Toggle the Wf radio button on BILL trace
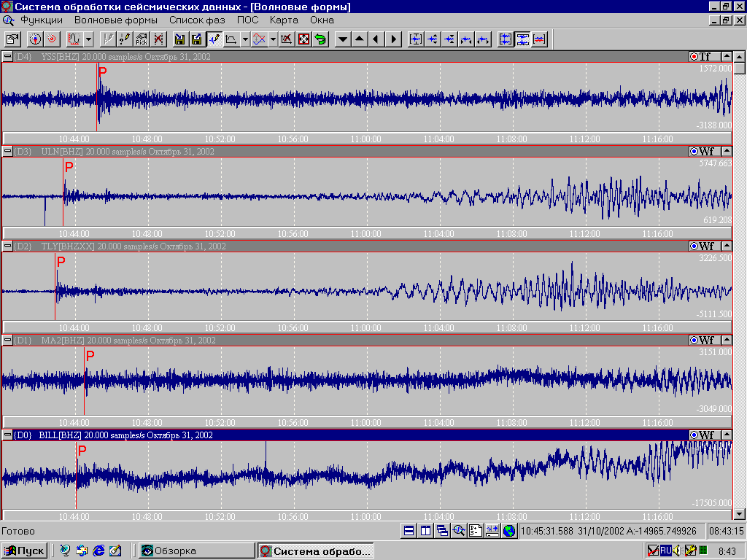Screen dimensions: 747x560 coord(694,435)
